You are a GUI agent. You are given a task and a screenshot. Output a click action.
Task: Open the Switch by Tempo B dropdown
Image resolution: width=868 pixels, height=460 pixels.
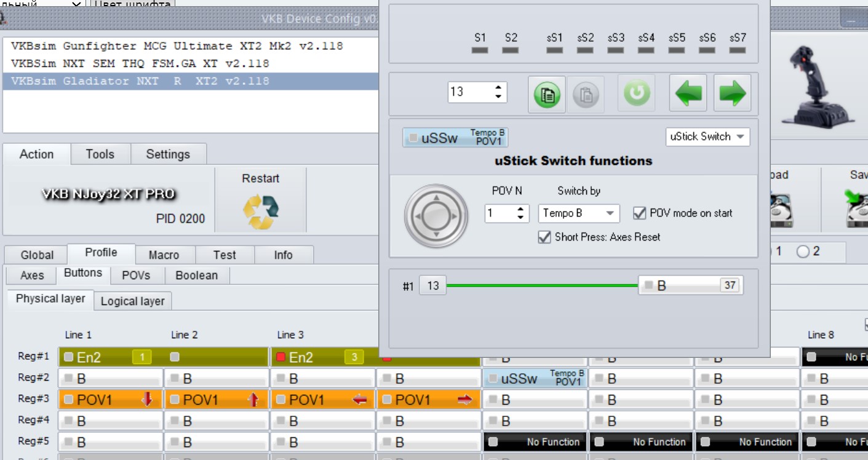tap(578, 213)
